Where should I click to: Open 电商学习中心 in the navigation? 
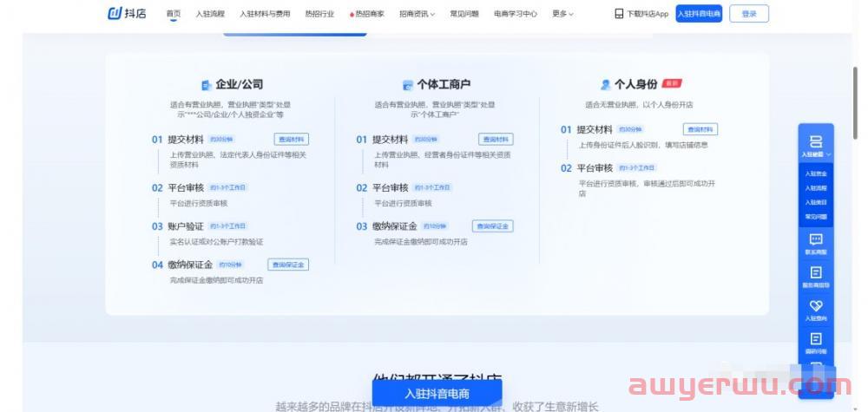516,14
